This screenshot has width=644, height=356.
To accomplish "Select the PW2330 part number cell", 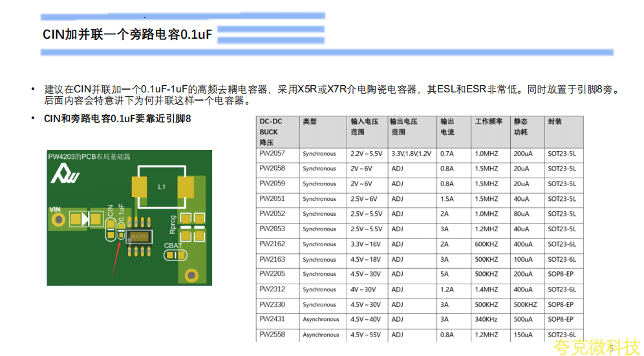I will (272, 305).
